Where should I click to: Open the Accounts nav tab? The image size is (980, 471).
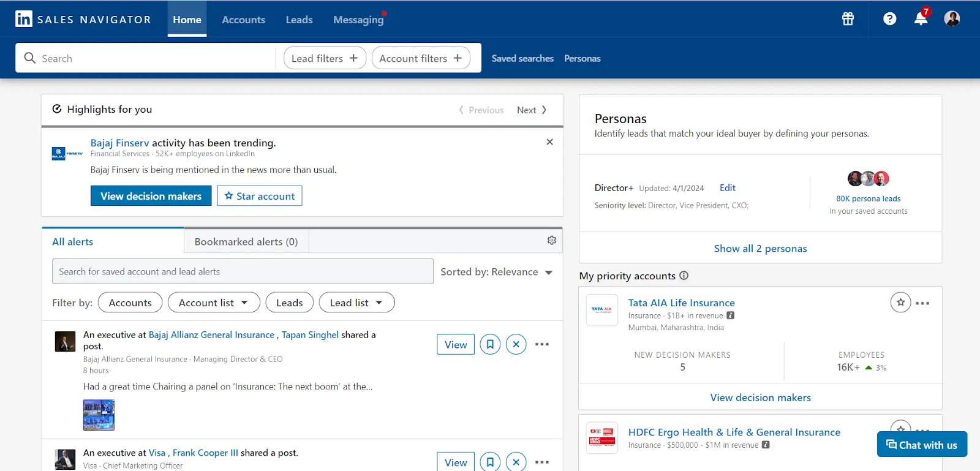pos(243,20)
